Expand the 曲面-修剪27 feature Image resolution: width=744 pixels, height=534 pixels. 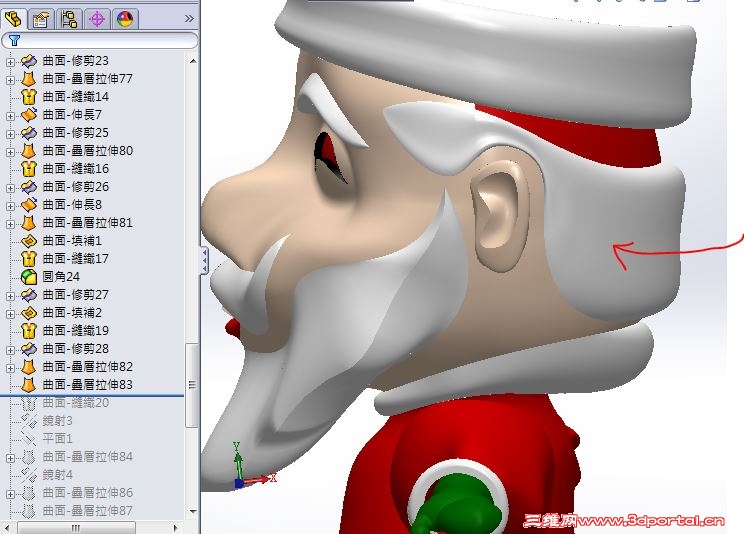pyautogui.click(x=10, y=296)
